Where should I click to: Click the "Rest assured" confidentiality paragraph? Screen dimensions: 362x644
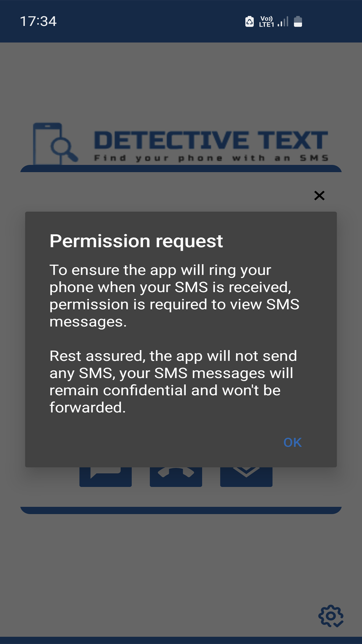coord(173,382)
